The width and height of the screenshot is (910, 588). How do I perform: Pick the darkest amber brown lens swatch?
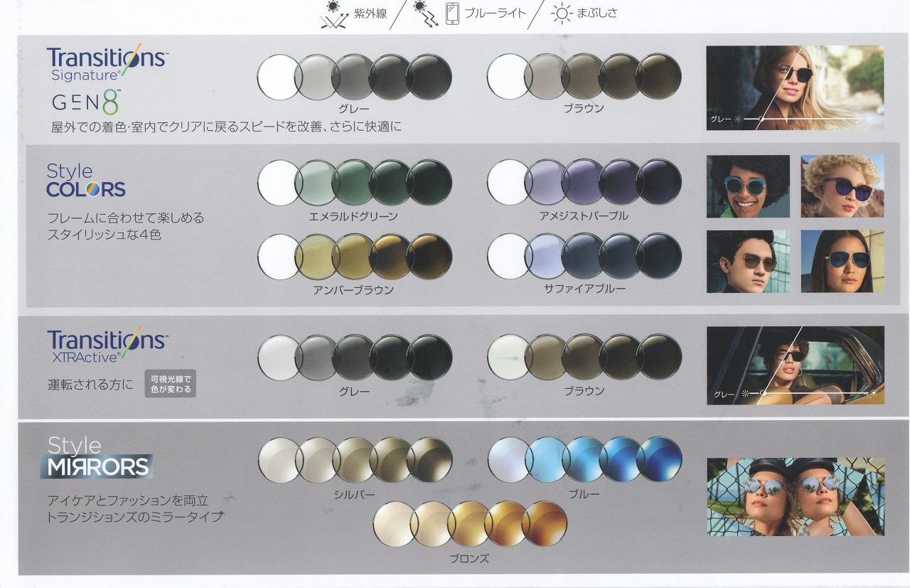point(429,257)
